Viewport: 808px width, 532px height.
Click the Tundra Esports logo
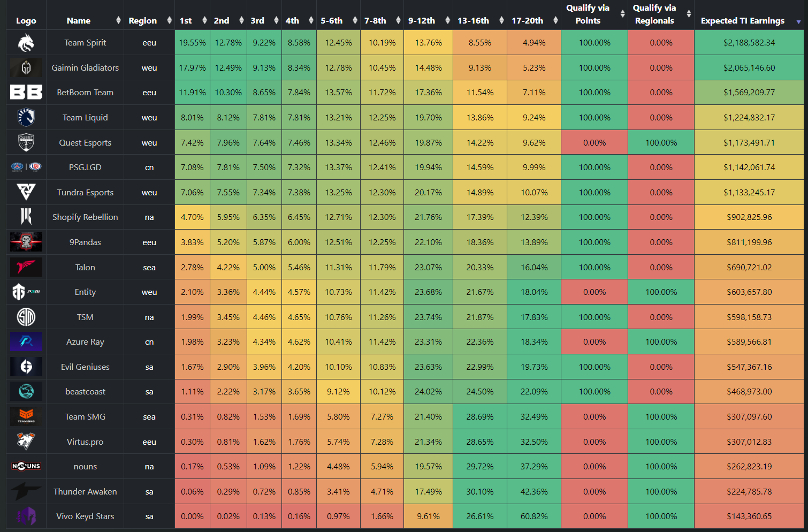tap(26, 192)
